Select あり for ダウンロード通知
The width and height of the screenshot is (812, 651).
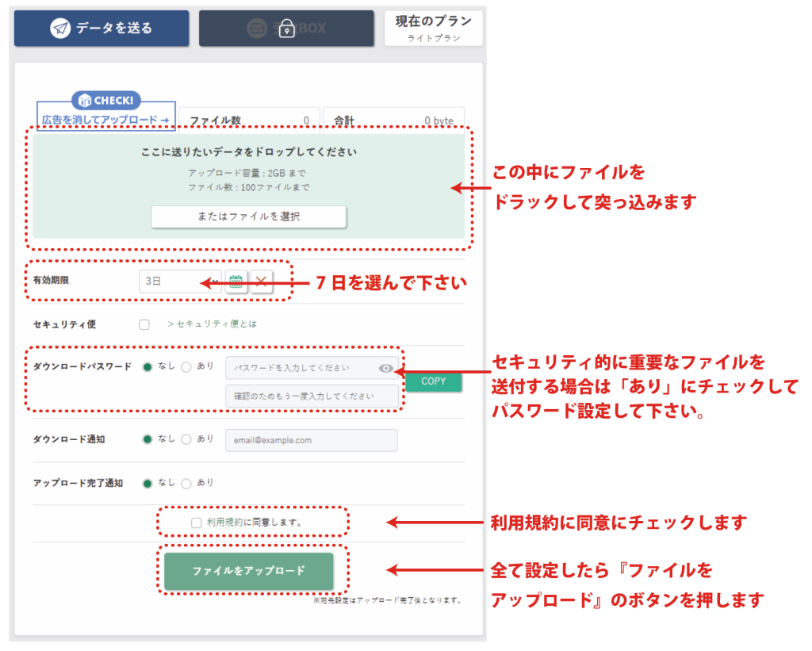click(x=186, y=439)
